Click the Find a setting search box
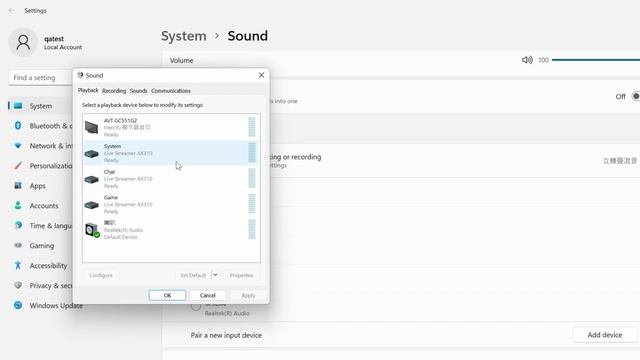Image resolution: width=640 pixels, height=360 pixels. point(41,78)
